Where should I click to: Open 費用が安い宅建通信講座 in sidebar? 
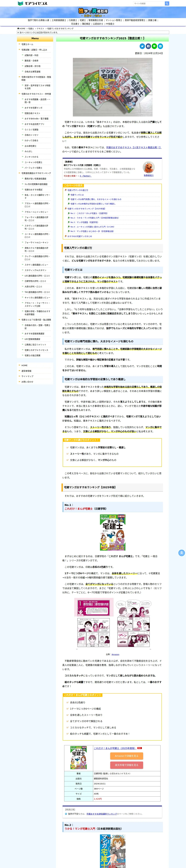pos(35,179)
